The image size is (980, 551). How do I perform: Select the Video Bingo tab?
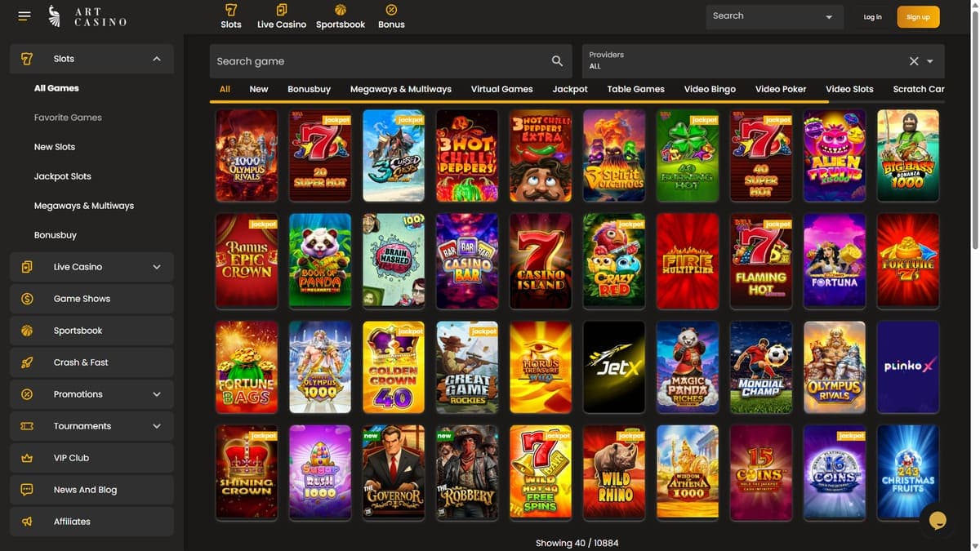(x=710, y=89)
